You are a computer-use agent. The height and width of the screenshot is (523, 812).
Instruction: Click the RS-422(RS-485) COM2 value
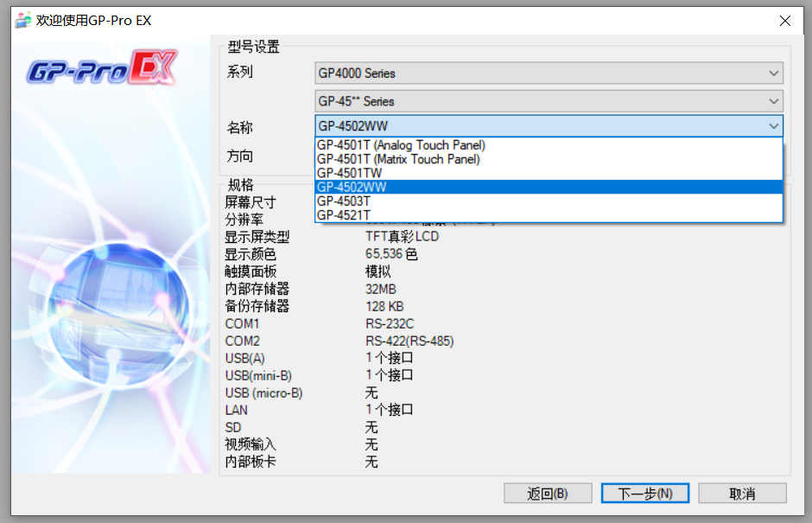[409, 341]
